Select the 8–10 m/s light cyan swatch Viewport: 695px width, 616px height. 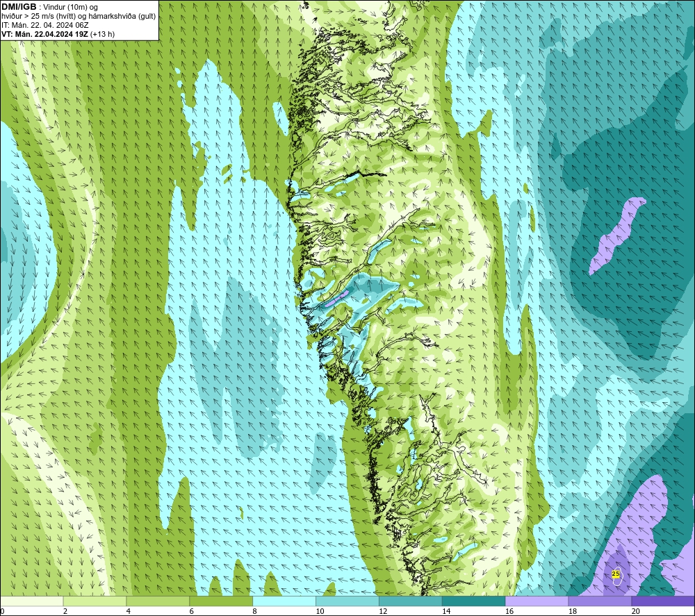tap(284, 601)
